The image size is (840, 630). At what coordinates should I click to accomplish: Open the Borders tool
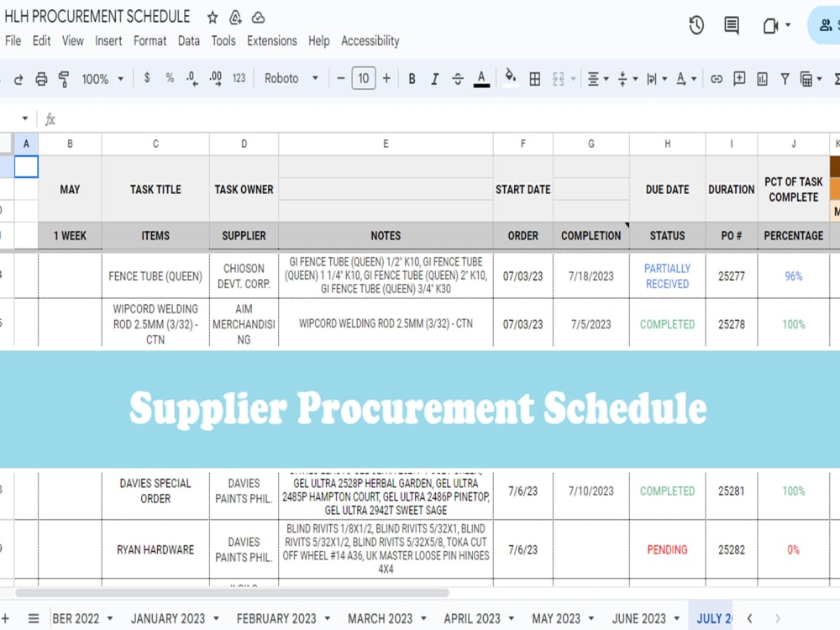point(535,78)
